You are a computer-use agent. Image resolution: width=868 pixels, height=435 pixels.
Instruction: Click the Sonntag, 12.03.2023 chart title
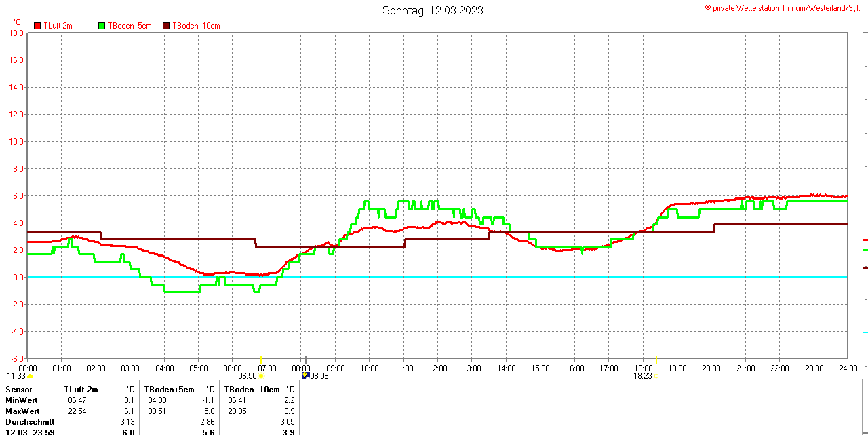[x=433, y=10]
